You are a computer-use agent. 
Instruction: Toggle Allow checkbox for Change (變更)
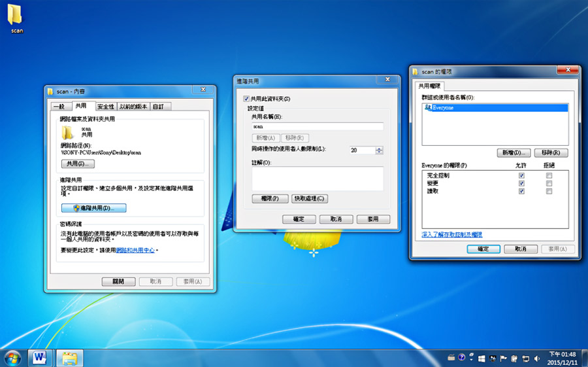point(521,183)
